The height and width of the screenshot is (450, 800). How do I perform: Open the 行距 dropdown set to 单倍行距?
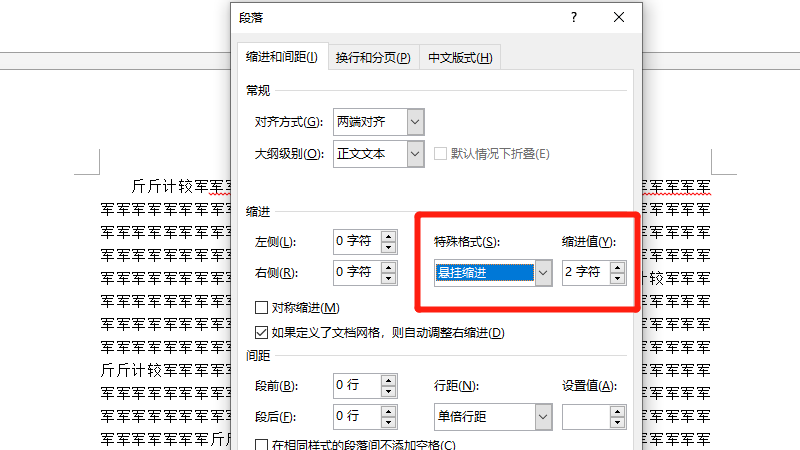coord(543,416)
